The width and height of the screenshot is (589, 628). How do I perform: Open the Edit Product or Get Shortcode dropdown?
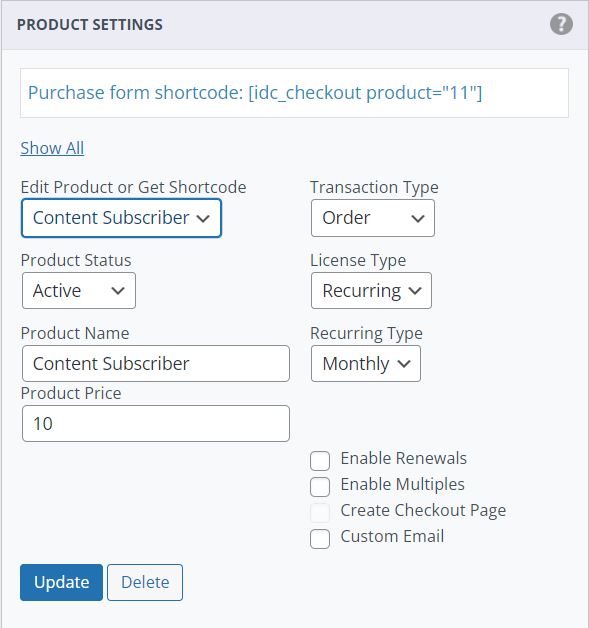tap(121, 218)
